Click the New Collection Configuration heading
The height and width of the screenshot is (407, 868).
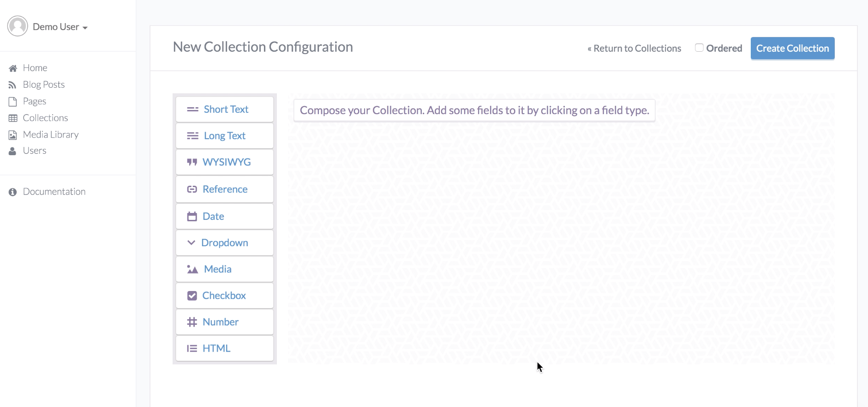[263, 47]
